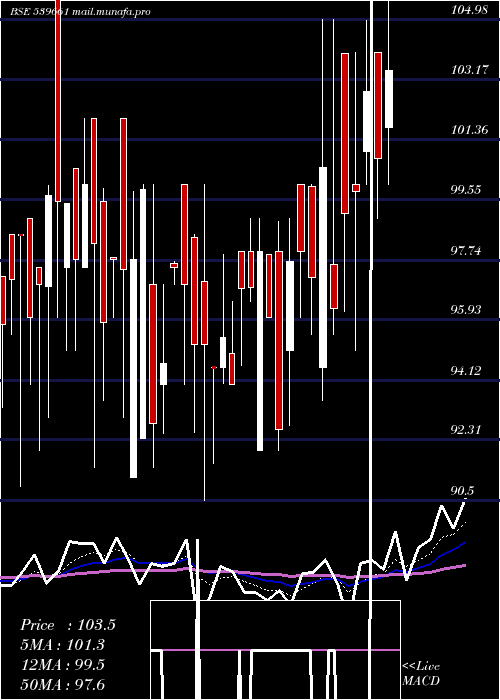Click the BSE mail.munafa.pro chart title
This screenshot has height=700, width=500.
pyautogui.click(x=81, y=12)
